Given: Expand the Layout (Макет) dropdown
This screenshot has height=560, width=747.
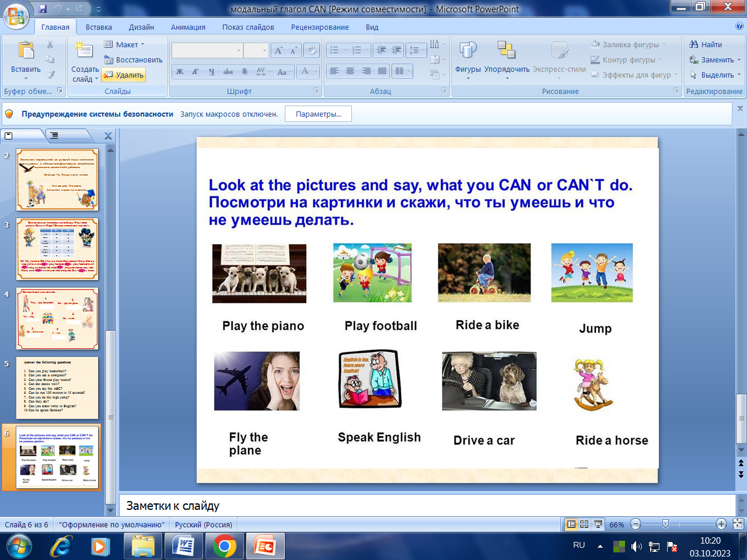Looking at the screenshot, I should 142,44.
